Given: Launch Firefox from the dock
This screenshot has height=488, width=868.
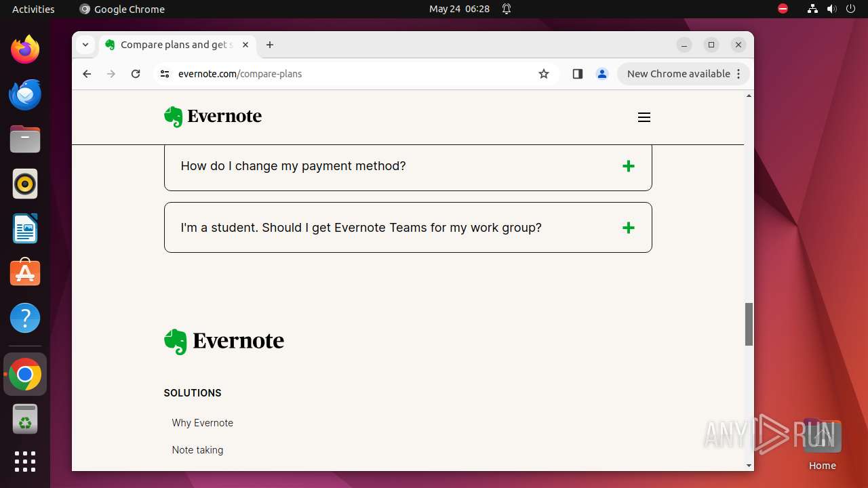Looking at the screenshot, I should [25, 49].
